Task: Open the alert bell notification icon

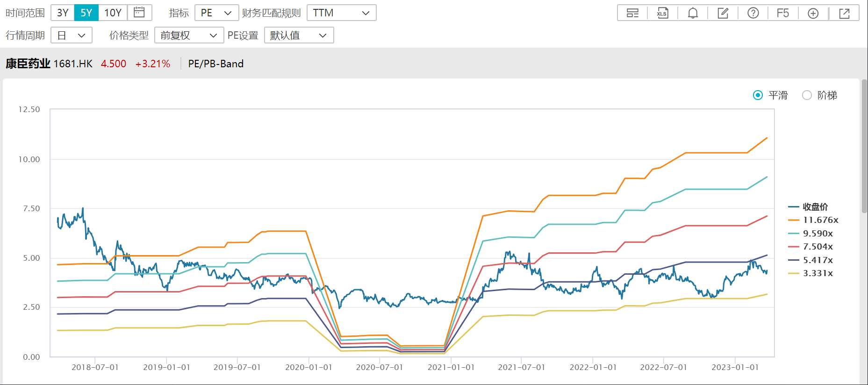Action: coord(693,13)
